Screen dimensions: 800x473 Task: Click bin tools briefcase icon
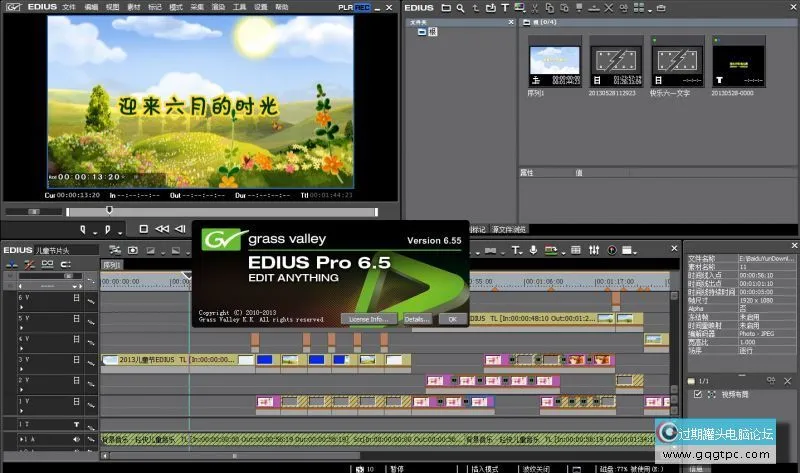[x=661, y=8]
